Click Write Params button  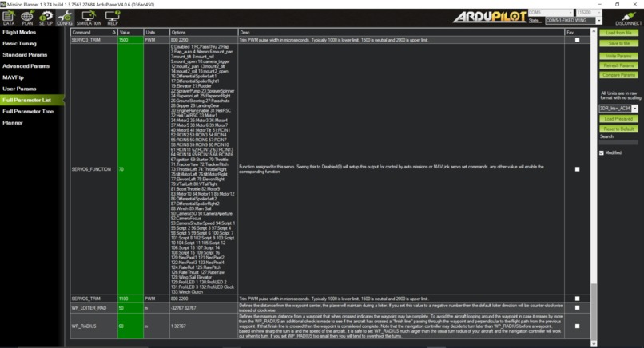pos(618,56)
